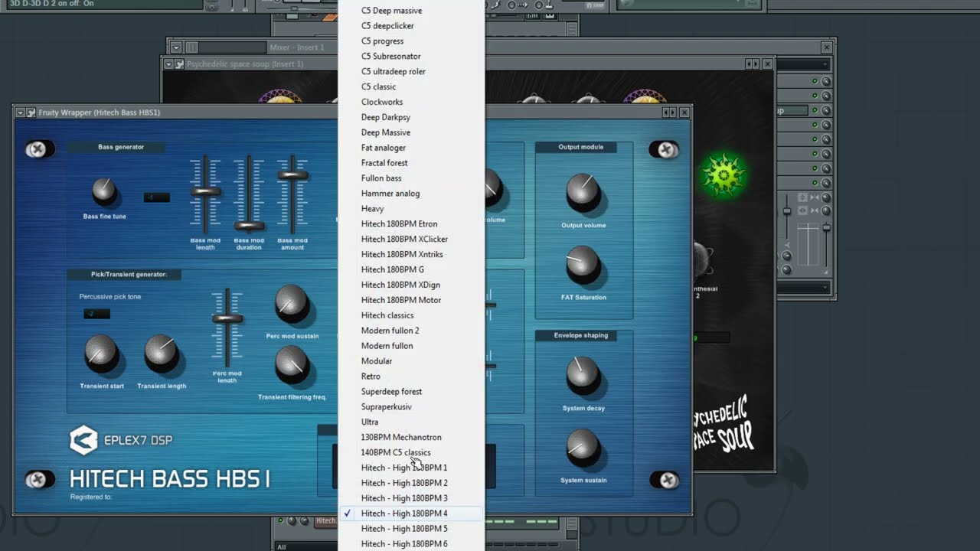Toggle swap left/right channels button in Mixer
980x551 pixels.
click(802, 210)
